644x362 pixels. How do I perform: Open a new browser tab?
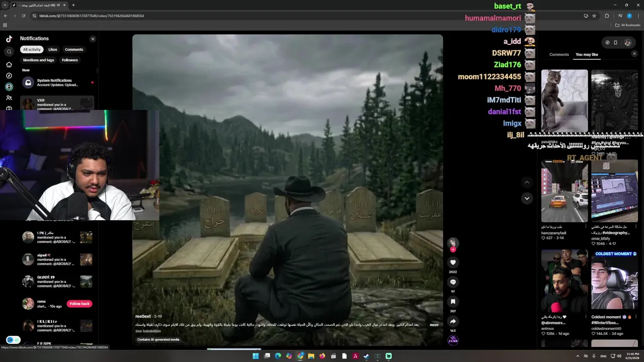[x=73, y=5]
